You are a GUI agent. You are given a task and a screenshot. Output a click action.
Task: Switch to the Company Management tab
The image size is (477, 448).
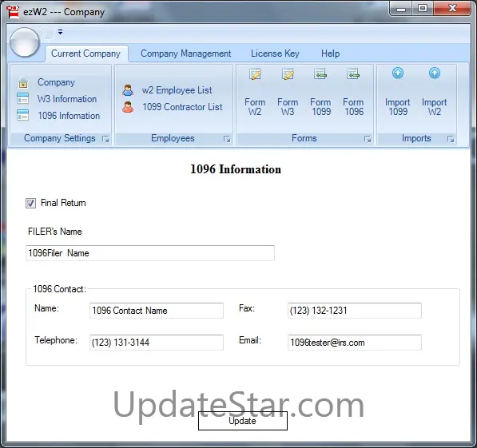point(185,54)
